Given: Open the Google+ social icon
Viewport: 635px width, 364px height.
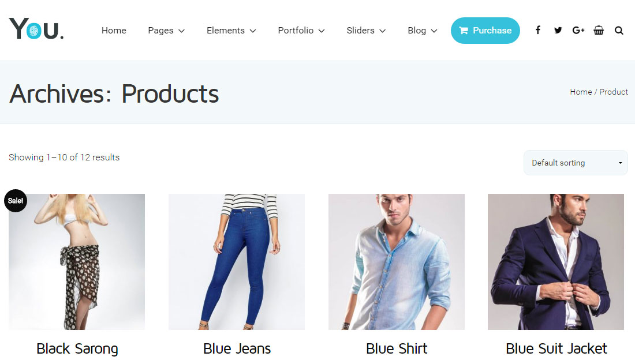Looking at the screenshot, I should click(578, 30).
